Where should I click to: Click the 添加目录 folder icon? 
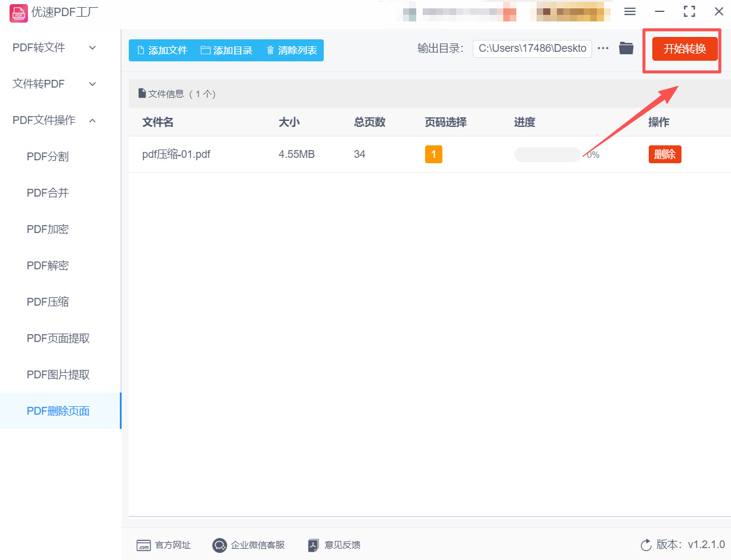pos(206,51)
